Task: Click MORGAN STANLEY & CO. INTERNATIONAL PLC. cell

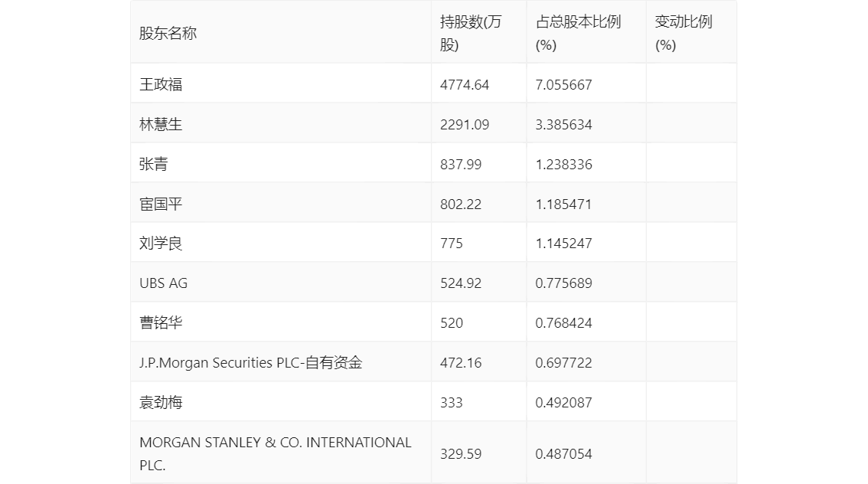Action: [275, 453]
